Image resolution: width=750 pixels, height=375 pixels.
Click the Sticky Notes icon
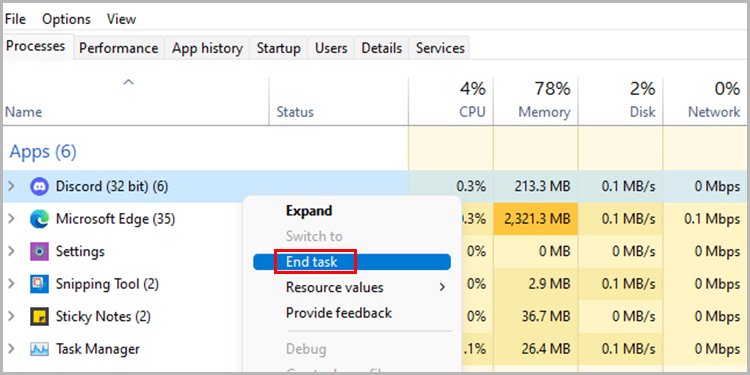click(x=39, y=316)
